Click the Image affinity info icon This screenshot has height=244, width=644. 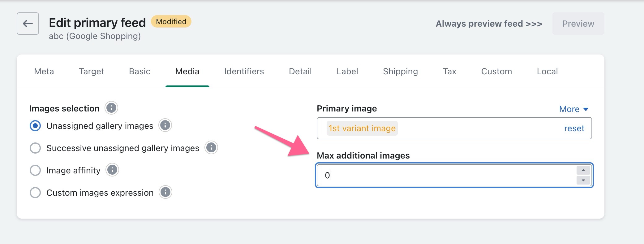click(112, 170)
